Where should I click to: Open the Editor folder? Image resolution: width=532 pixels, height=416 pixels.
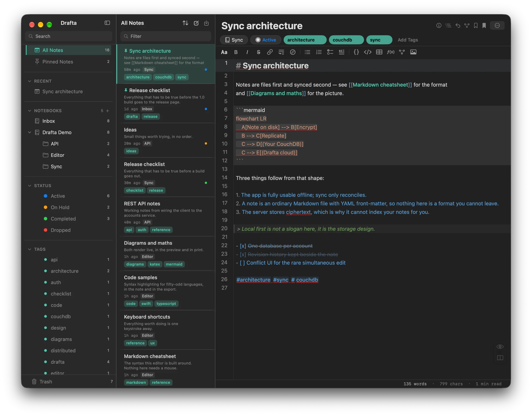click(68, 155)
